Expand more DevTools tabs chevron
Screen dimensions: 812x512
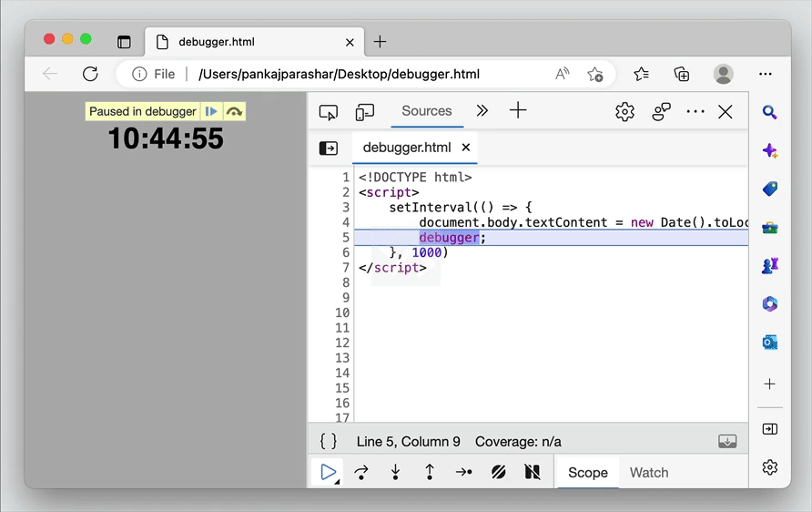point(482,111)
